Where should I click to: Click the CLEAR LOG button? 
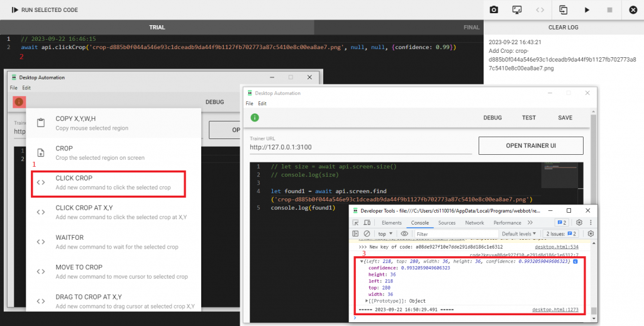coord(563,27)
